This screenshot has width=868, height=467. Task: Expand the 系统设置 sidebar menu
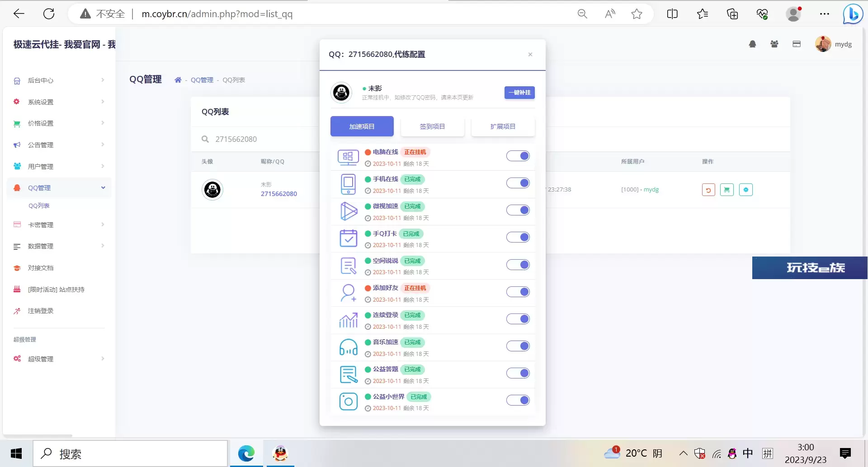[59, 102]
